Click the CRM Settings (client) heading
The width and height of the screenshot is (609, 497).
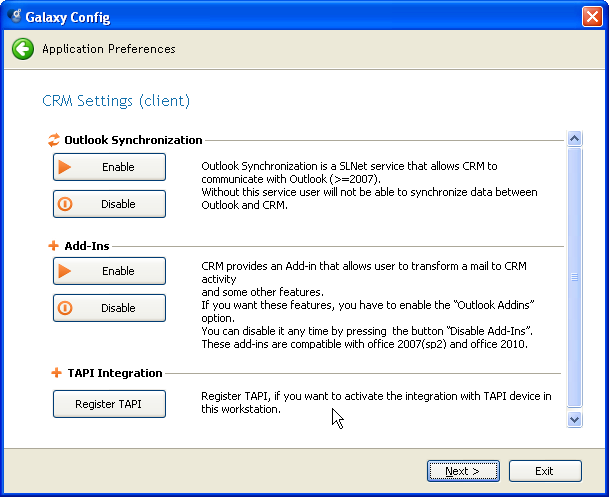click(x=116, y=101)
